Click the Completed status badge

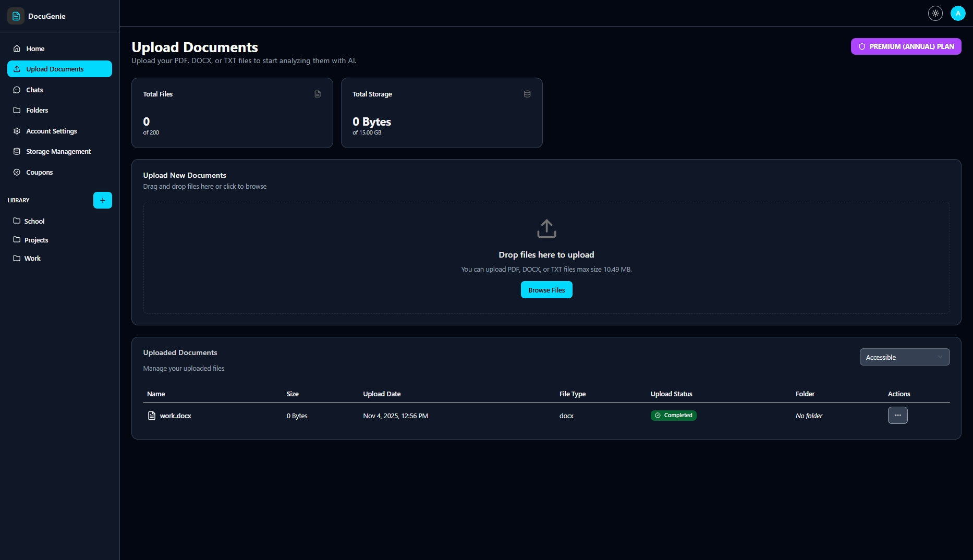(x=674, y=415)
